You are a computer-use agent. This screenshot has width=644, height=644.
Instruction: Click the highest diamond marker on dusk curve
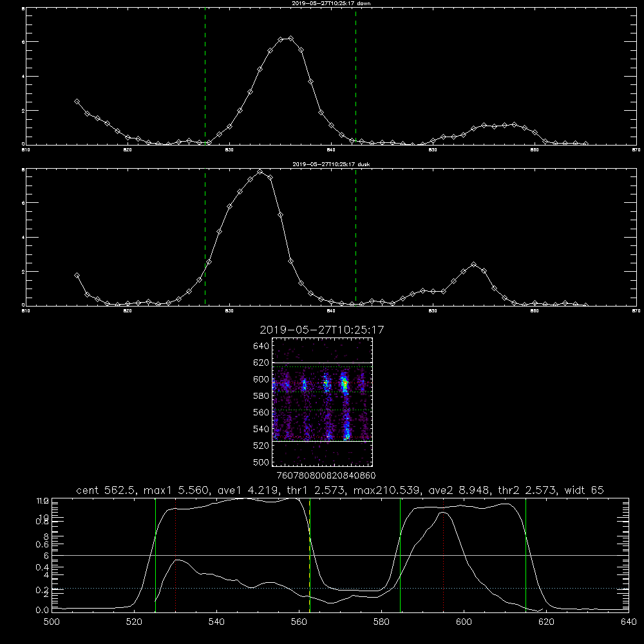click(260, 172)
